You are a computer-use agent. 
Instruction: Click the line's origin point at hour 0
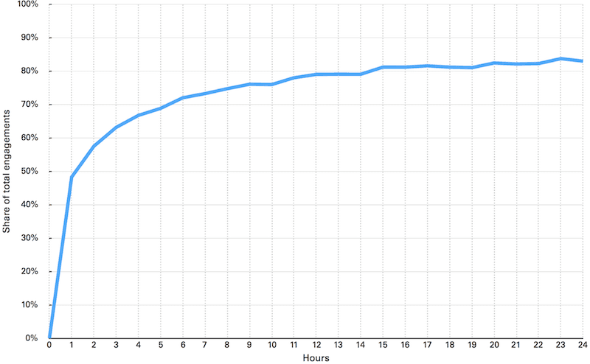(49, 337)
